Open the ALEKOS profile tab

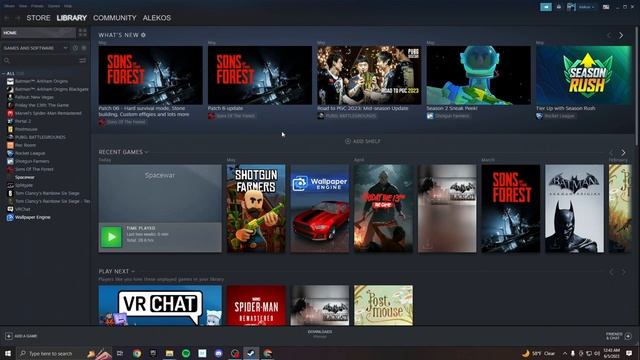pyautogui.click(x=157, y=18)
